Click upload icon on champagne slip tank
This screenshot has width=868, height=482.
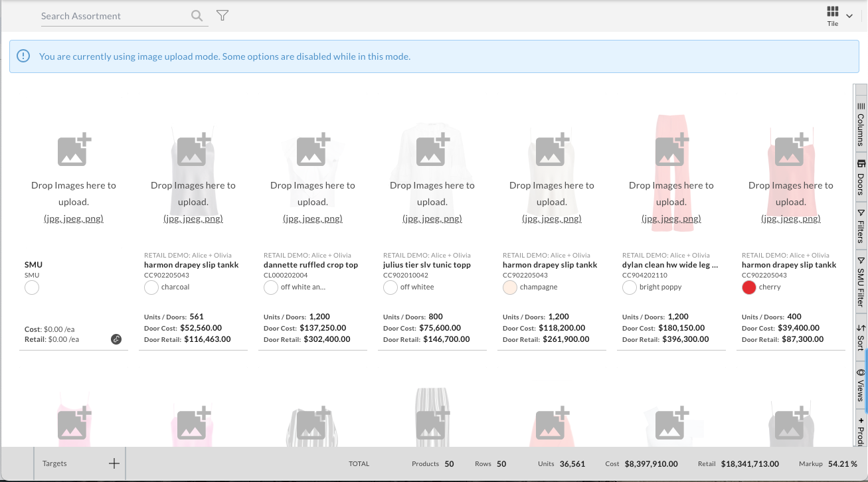coord(552,149)
